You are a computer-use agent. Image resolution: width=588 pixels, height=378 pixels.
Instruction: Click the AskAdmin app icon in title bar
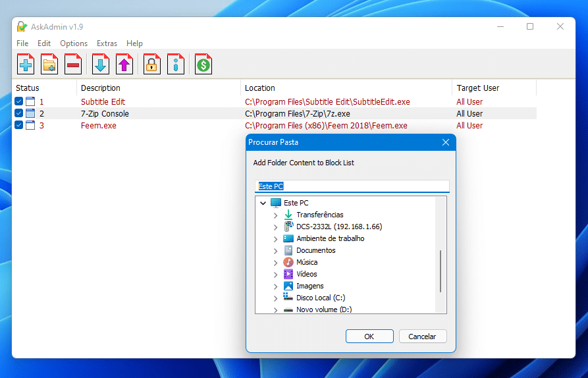(x=22, y=26)
